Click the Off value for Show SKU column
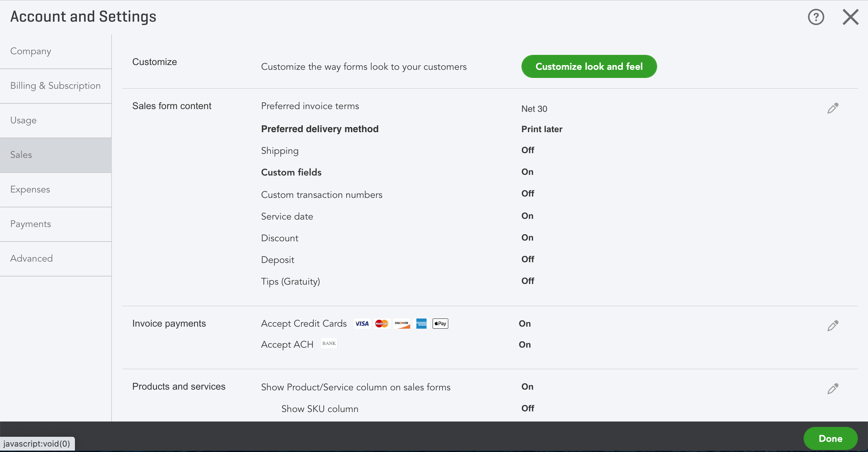The height and width of the screenshot is (452, 868). tap(528, 408)
